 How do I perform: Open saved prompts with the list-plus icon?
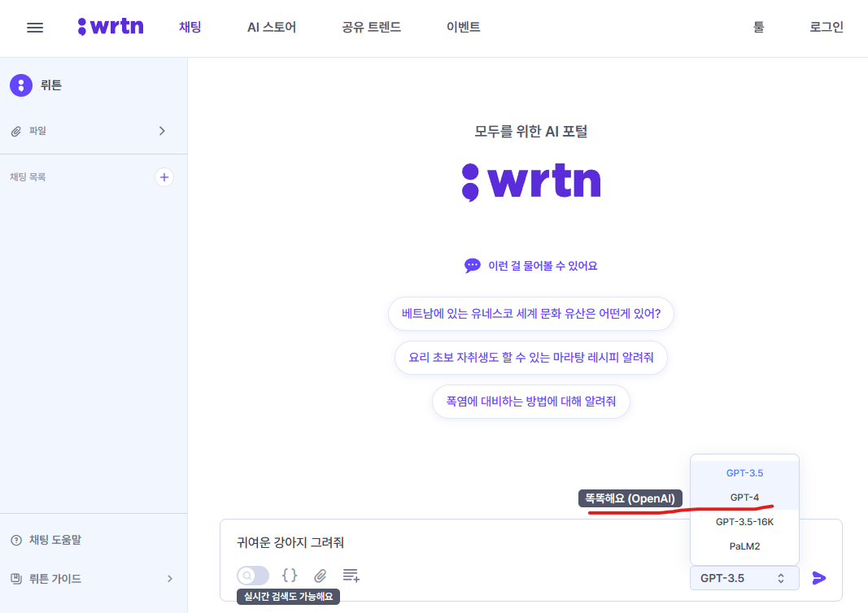point(351,575)
